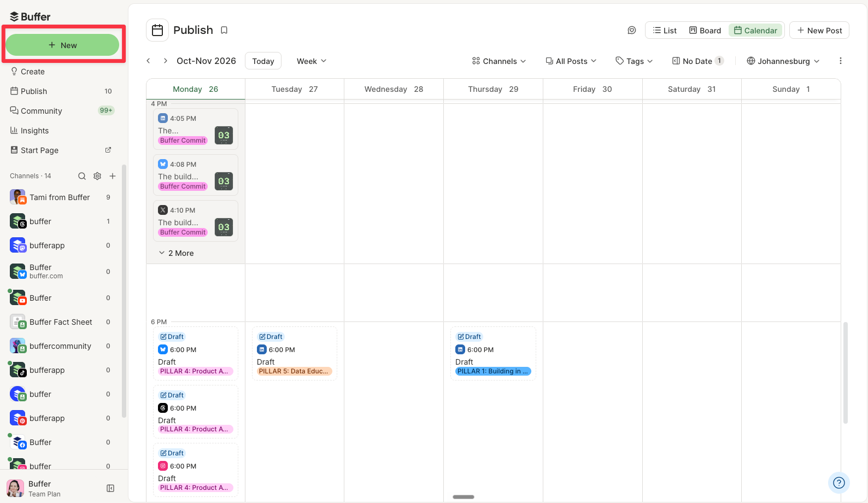Open the feedback chat icon near List
The image size is (868, 503).
pos(632,30)
